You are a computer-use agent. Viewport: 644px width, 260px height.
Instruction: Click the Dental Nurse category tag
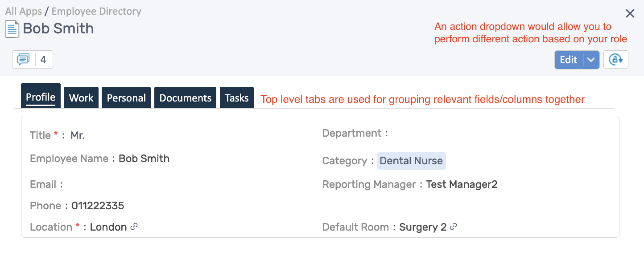click(x=411, y=161)
